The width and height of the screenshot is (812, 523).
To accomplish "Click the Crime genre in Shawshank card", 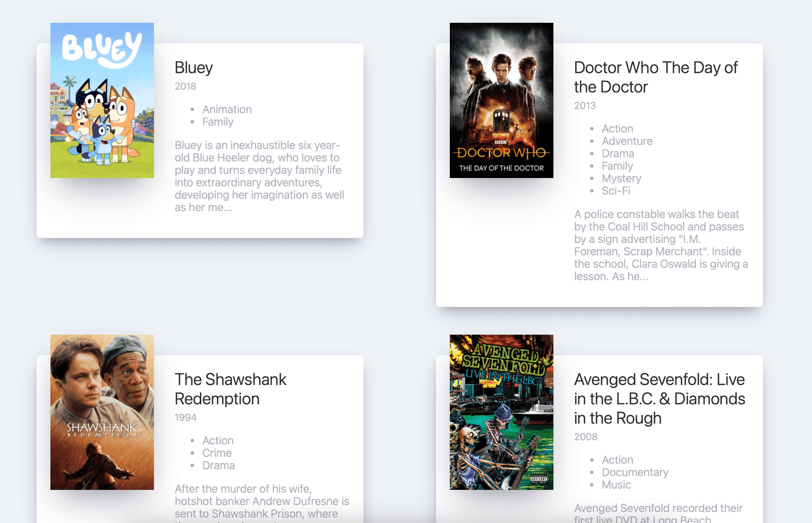I will tap(217, 453).
